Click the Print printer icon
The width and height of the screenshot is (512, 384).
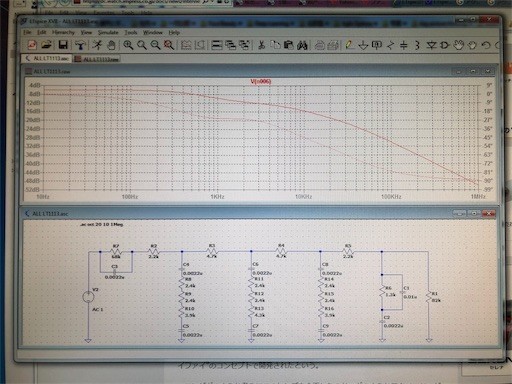(x=320, y=45)
